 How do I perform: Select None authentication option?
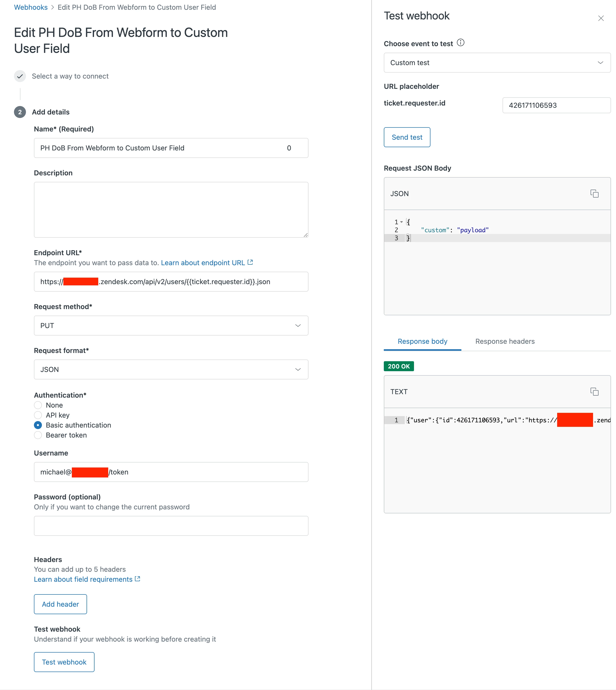pyautogui.click(x=38, y=405)
